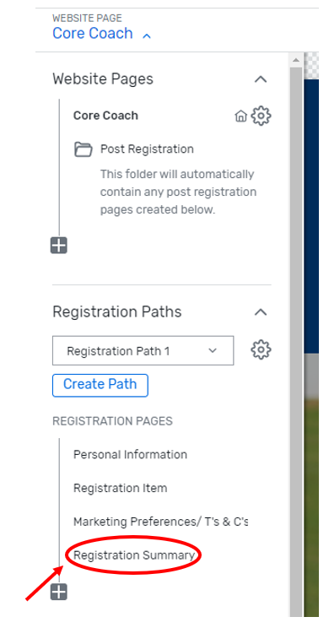Collapse the Website Pages section
329x644 pixels.
pos(261,78)
